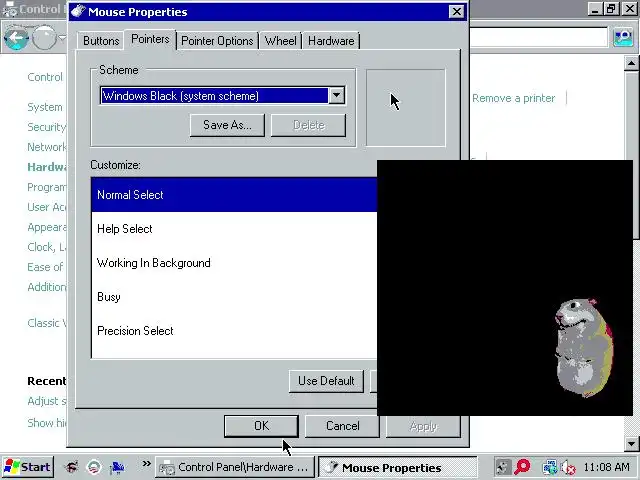640x480 pixels.
Task: Close the Mouse Properties dialog
Action: click(456, 11)
